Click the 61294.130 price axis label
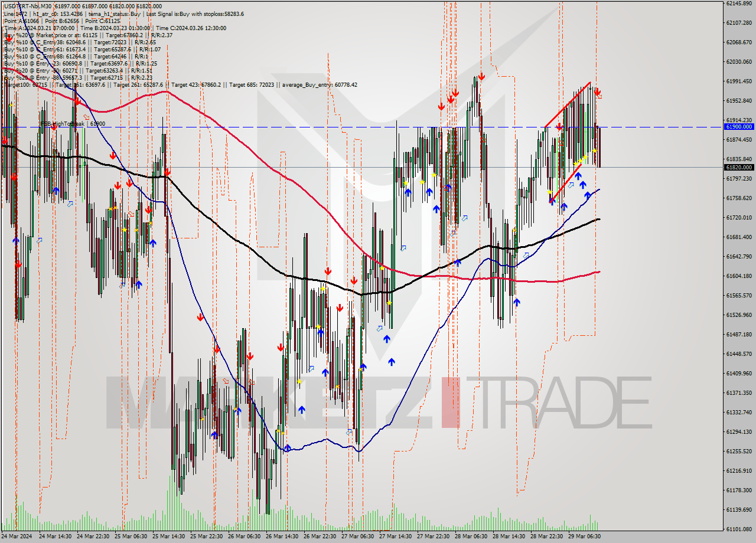This screenshot has height=543, width=756. 739,431
